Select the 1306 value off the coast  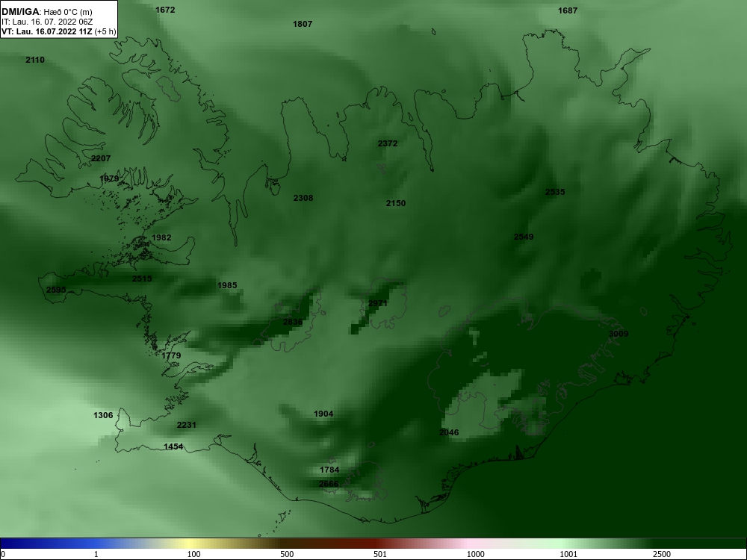[103, 415]
